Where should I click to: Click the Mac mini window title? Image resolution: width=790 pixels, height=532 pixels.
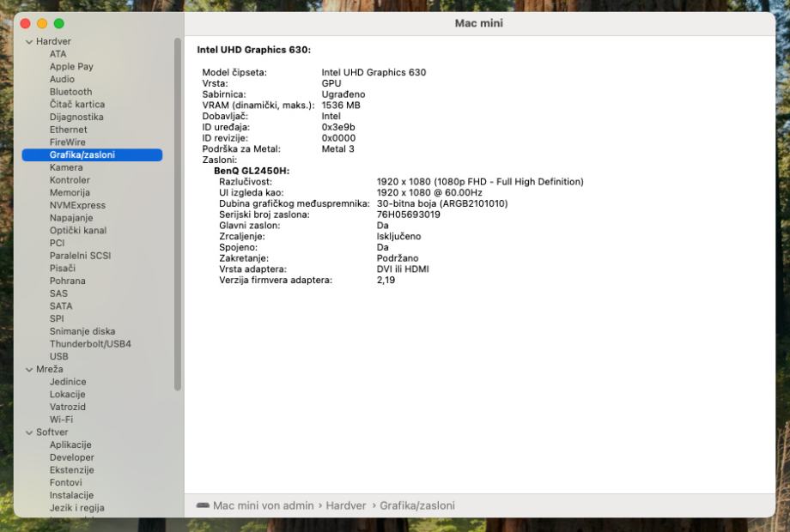click(x=478, y=23)
